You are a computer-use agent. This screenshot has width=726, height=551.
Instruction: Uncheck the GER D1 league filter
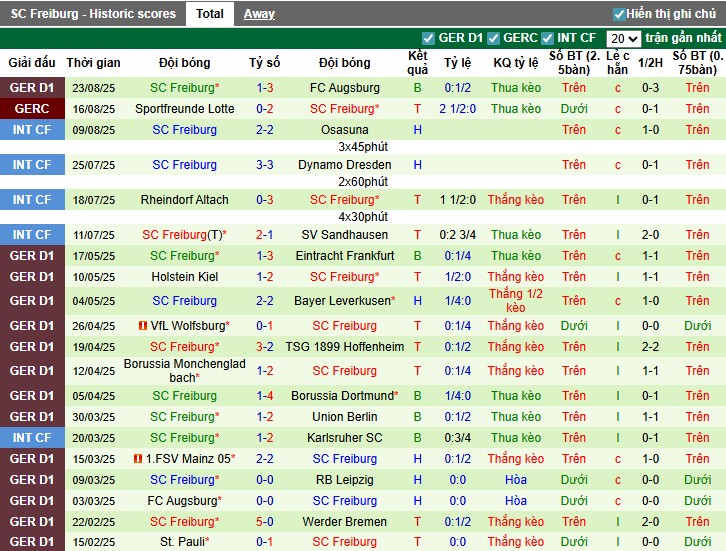(429, 38)
